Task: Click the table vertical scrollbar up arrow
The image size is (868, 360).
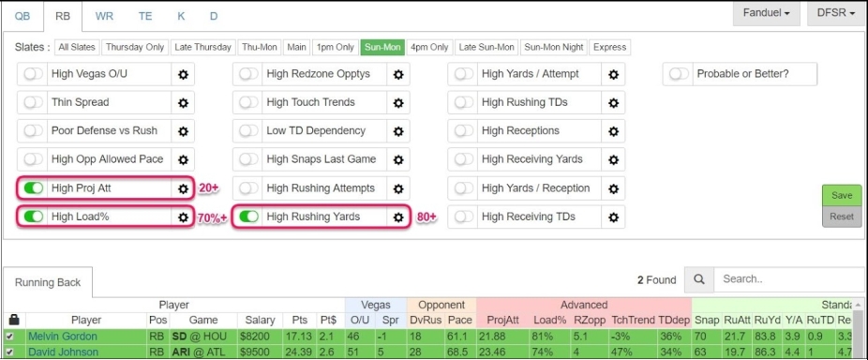Action: pos(858,305)
